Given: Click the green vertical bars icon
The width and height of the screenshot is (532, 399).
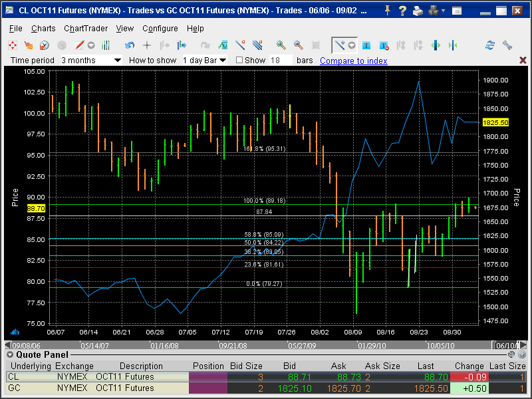Looking at the screenshot, I should click(x=106, y=45).
